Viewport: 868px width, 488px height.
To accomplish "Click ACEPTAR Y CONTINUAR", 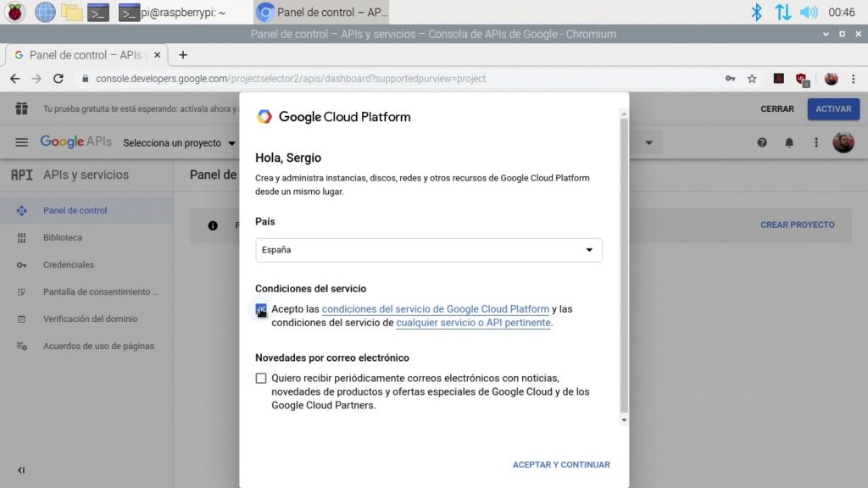I will pos(561,465).
